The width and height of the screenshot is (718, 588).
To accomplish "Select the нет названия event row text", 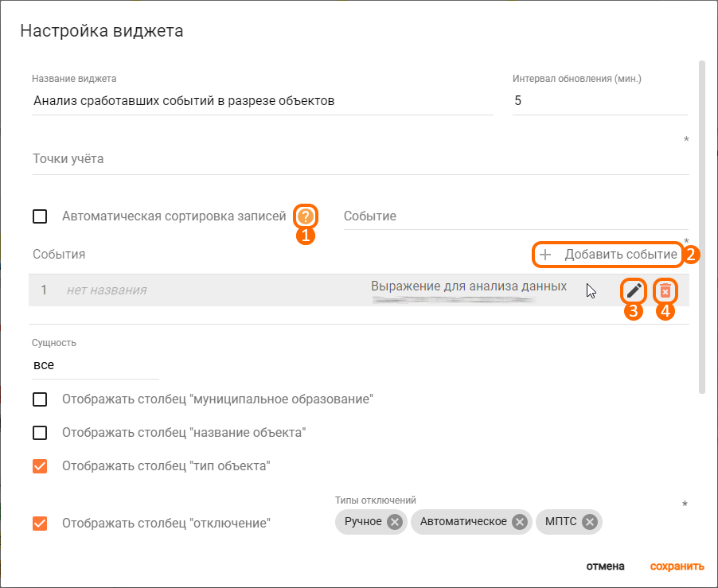I will [x=107, y=290].
